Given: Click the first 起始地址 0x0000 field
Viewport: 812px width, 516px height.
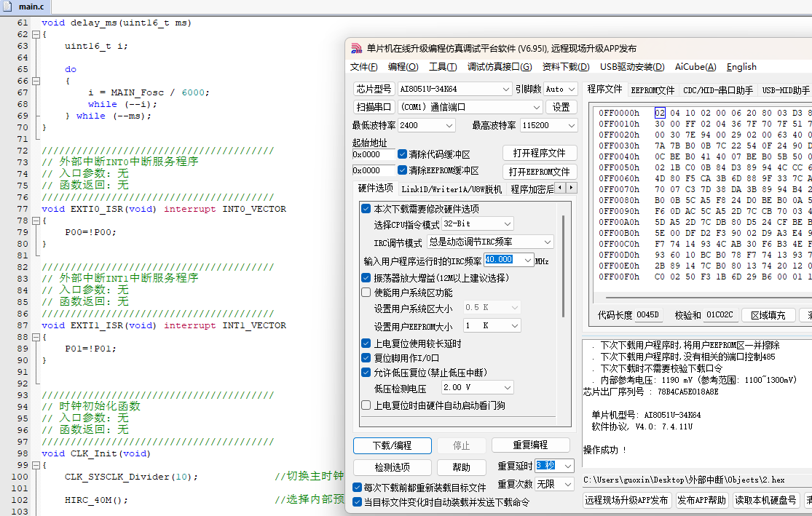Looking at the screenshot, I should [x=374, y=155].
